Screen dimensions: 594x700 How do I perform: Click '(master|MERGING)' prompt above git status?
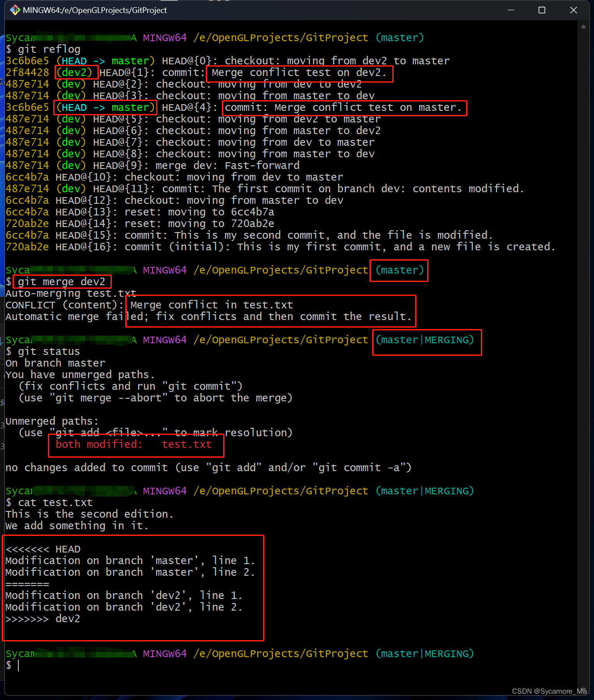[424, 340]
